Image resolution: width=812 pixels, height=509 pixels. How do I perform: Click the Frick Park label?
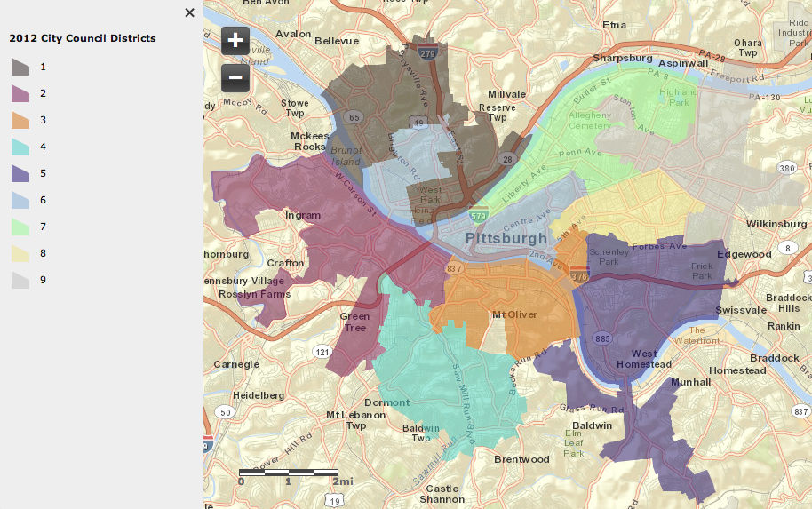(x=702, y=271)
